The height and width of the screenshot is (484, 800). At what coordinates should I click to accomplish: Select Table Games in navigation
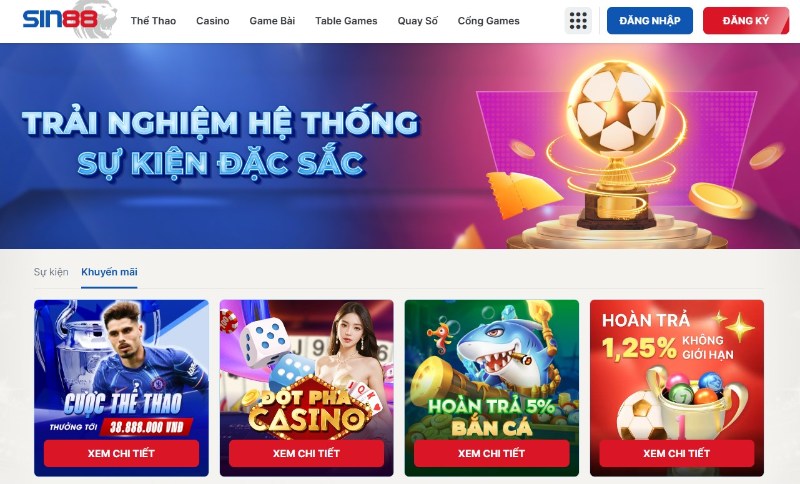pyautogui.click(x=346, y=21)
